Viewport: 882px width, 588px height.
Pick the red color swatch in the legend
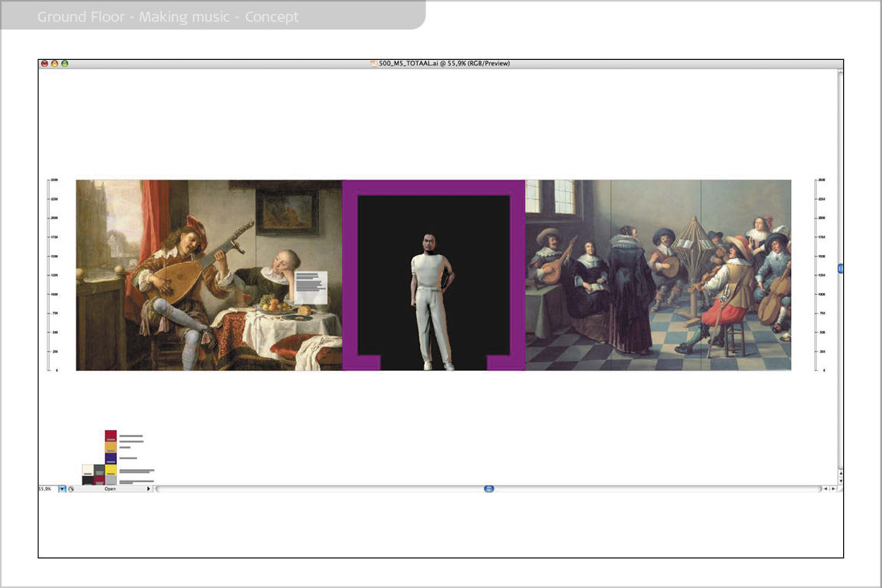pos(110,436)
